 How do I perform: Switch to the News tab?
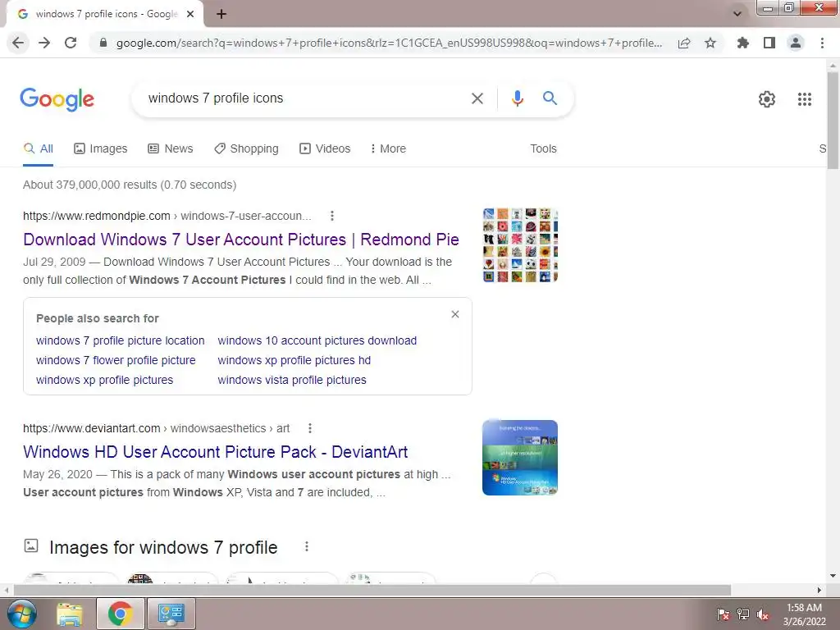click(x=171, y=148)
